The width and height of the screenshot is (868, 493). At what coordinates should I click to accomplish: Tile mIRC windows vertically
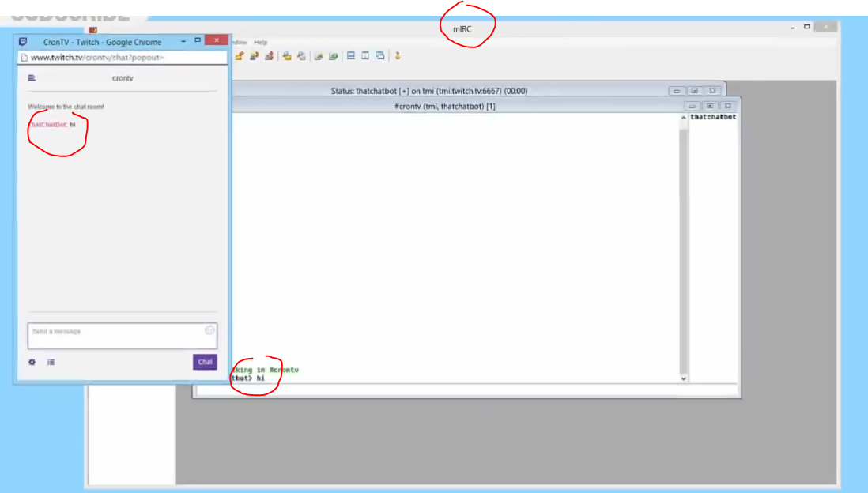tap(365, 56)
